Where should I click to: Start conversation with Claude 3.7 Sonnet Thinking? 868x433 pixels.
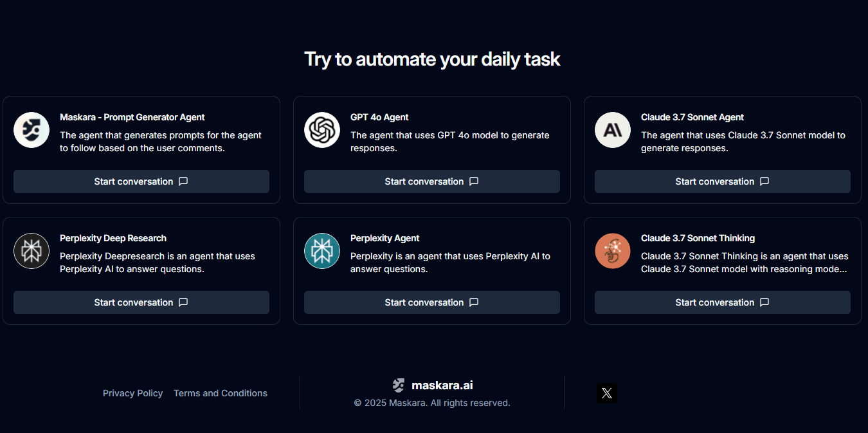[x=723, y=302]
